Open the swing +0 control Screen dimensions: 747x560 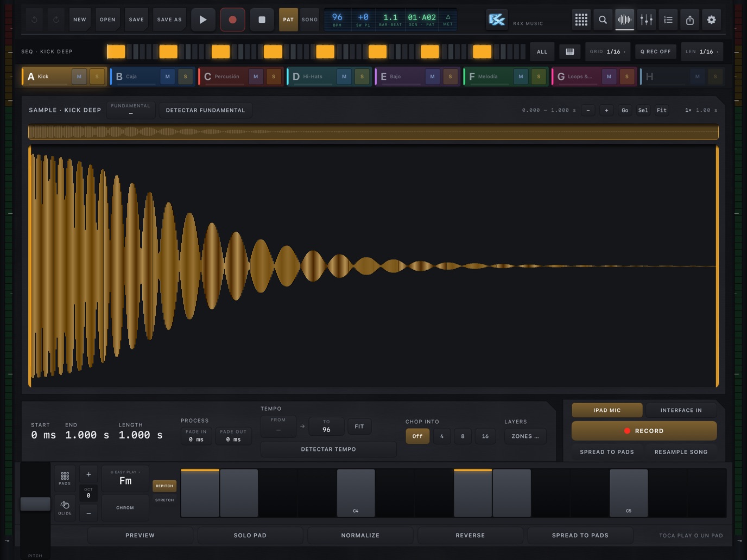tap(363, 20)
